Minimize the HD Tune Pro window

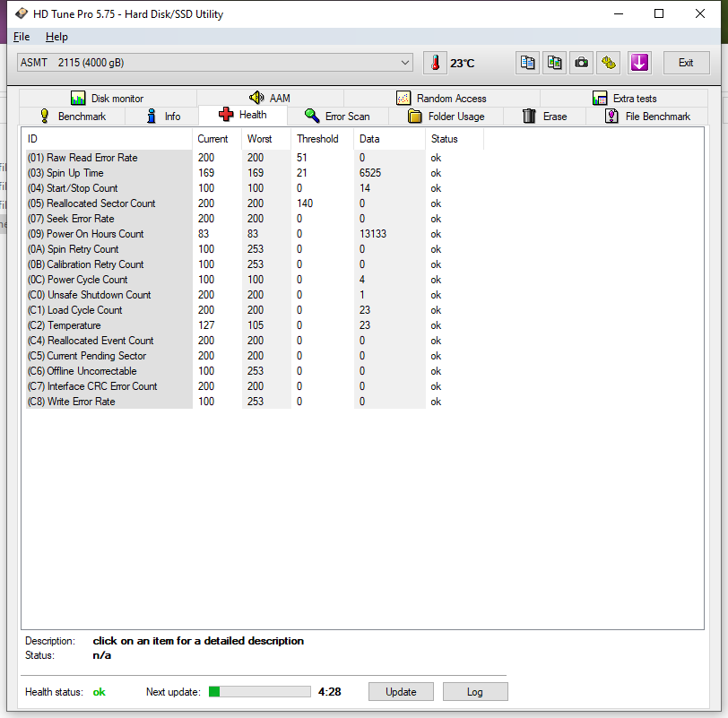tap(619, 14)
